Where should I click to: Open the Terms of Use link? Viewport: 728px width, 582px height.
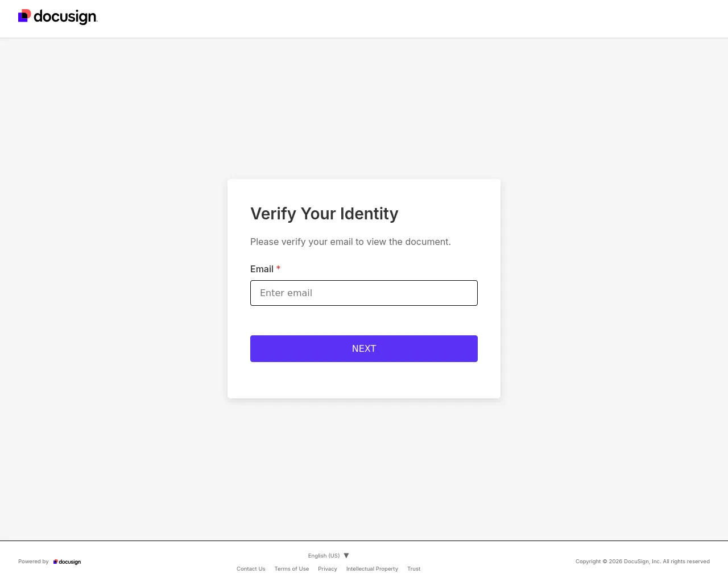click(292, 568)
